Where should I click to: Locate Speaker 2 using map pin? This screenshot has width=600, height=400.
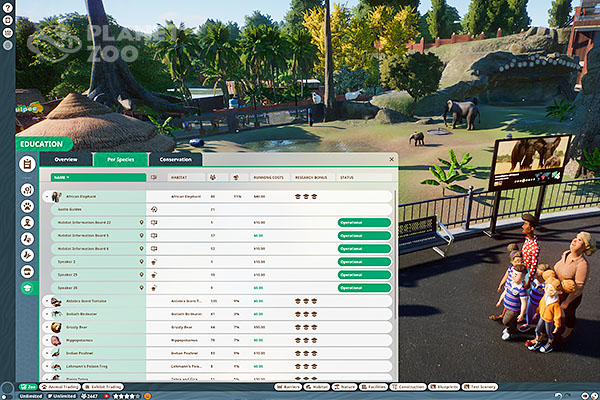141,262
